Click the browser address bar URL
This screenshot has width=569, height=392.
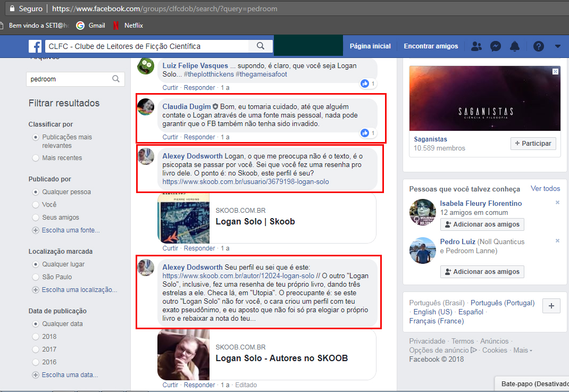[164, 9]
